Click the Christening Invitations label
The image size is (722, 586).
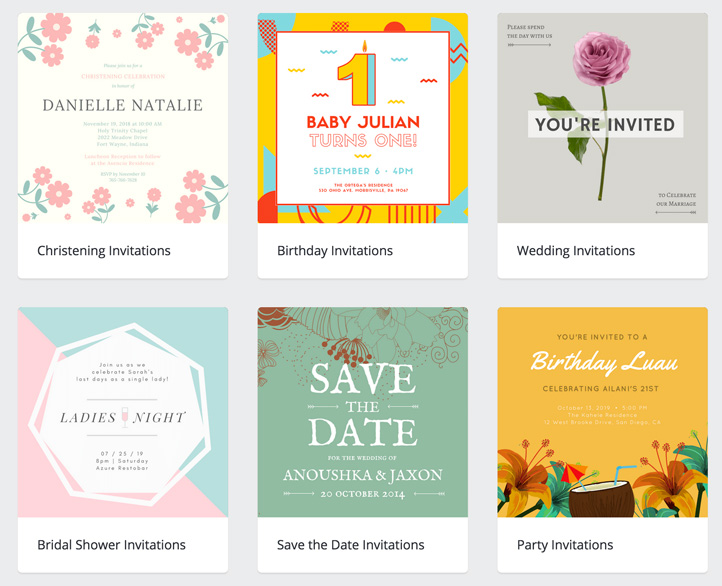pos(104,251)
